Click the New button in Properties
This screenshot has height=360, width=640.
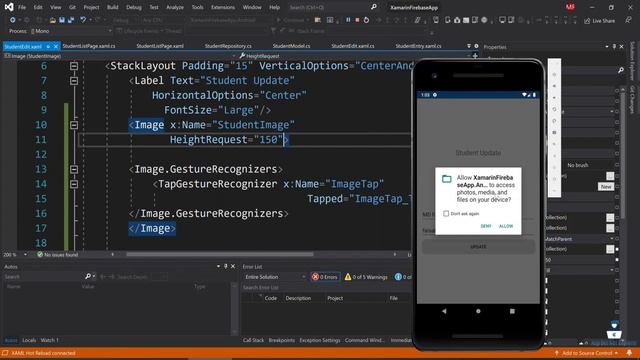coord(606,187)
